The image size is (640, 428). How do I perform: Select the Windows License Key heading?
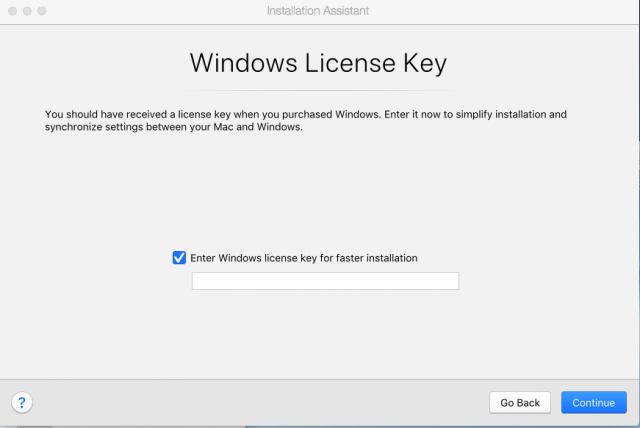[318, 63]
